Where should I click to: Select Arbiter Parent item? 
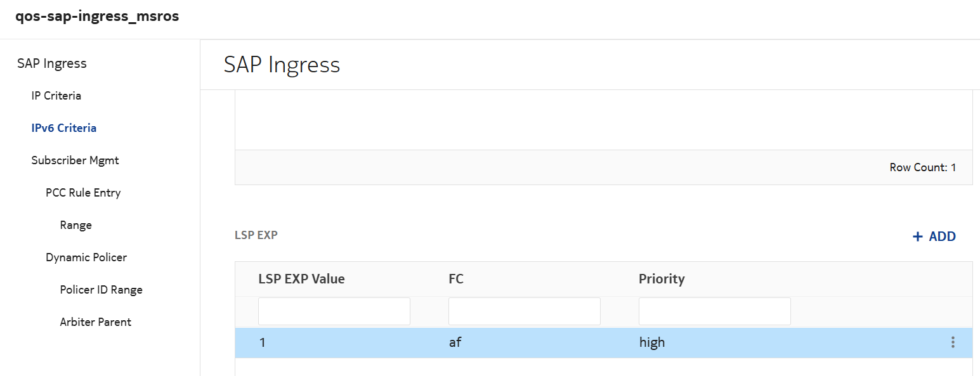coord(96,322)
